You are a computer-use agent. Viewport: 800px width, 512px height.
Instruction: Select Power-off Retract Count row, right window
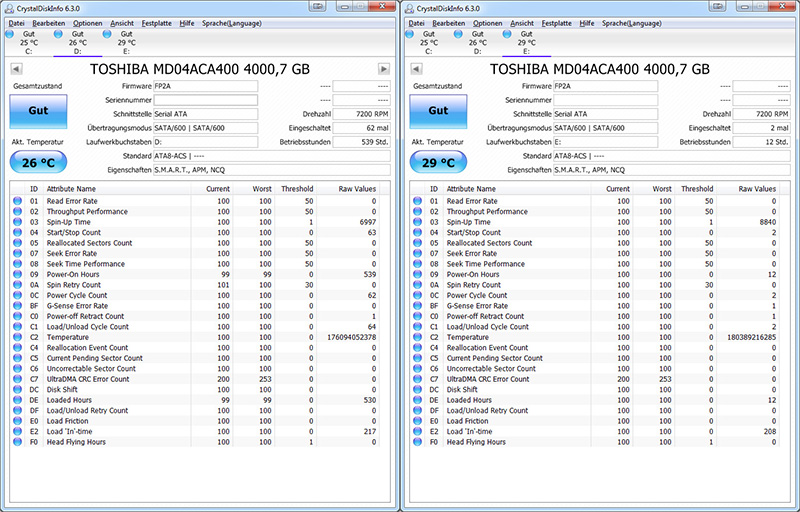(x=595, y=316)
